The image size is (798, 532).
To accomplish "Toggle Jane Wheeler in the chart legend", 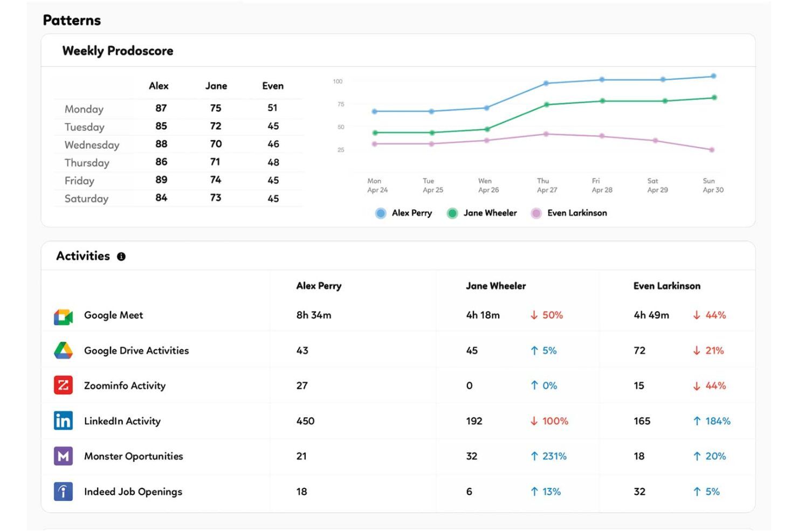I will click(481, 213).
